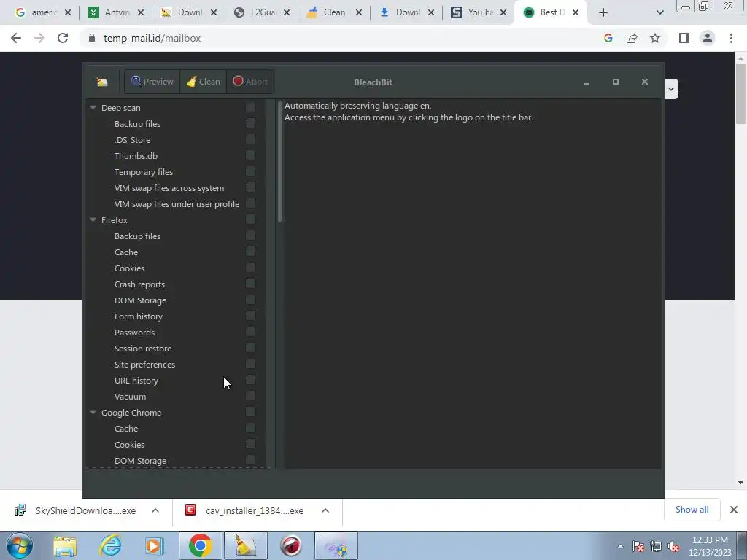Click the red Comodo taskbar icon
The width and height of the screenshot is (747, 560).
(x=290, y=545)
